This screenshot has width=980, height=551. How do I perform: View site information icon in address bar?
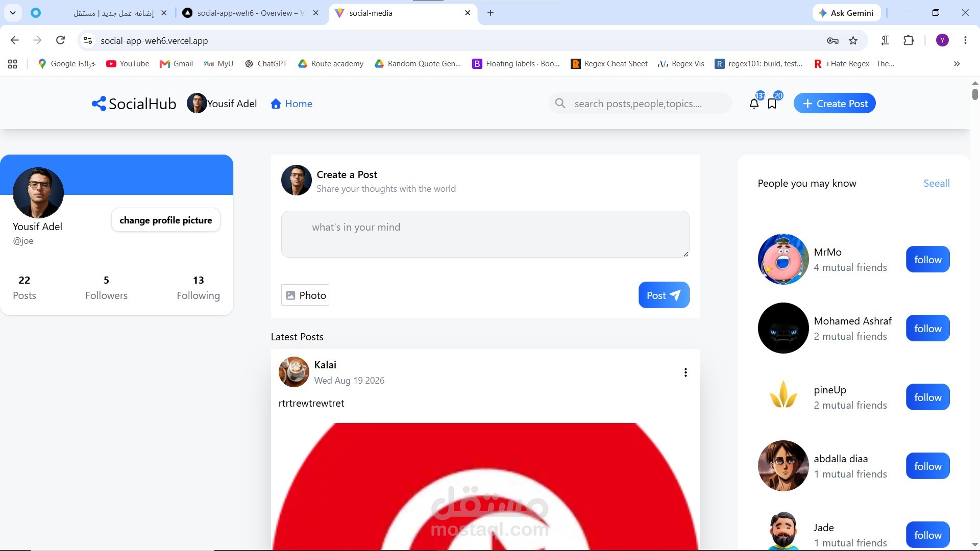(88, 40)
